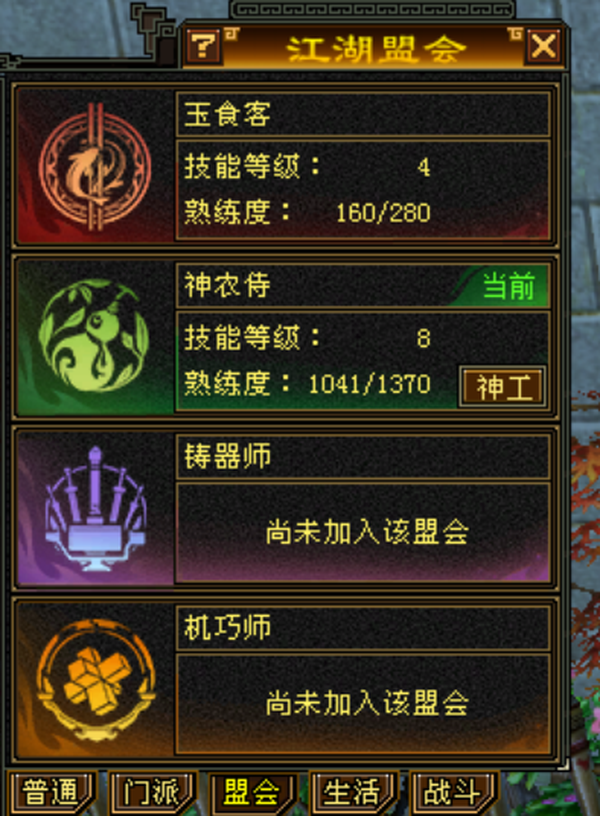
Task: Switch to the 门派 tab
Action: pos(151,794)
